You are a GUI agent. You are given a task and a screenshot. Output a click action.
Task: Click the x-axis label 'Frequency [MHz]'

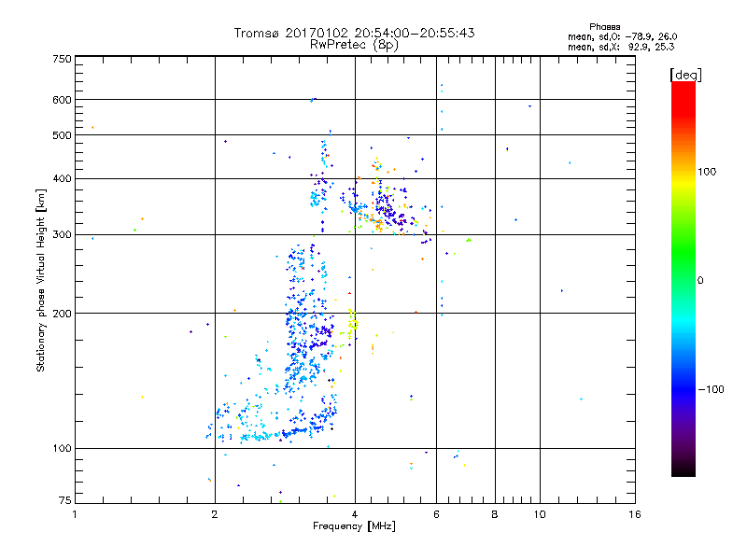(x=354, y=526)
